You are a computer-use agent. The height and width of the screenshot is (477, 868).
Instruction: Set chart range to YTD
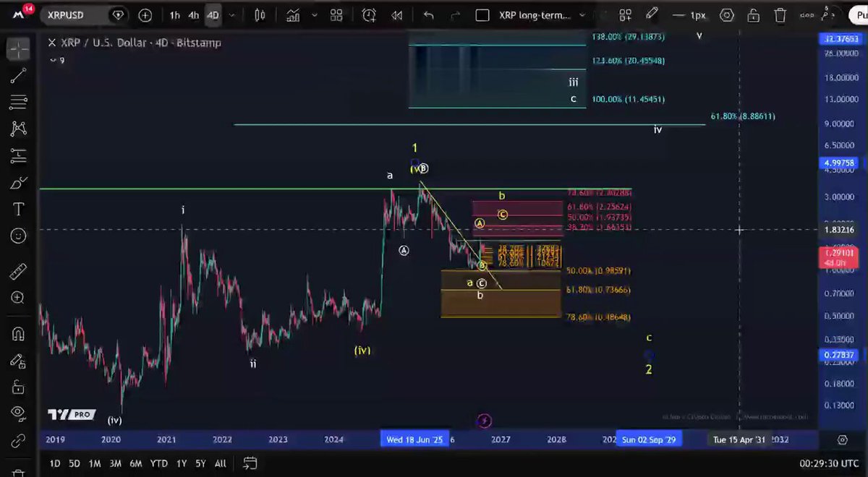[x=158, y=463]
